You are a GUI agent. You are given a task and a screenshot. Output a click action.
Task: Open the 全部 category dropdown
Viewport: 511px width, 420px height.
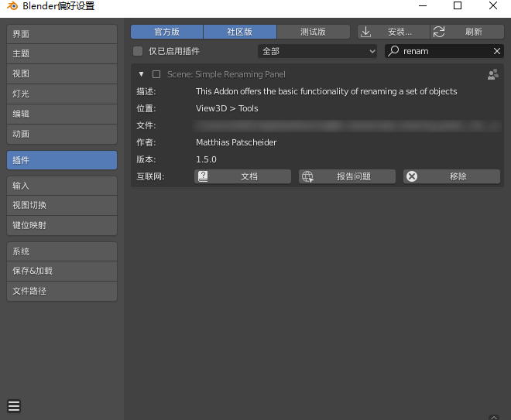click(317, 51)
